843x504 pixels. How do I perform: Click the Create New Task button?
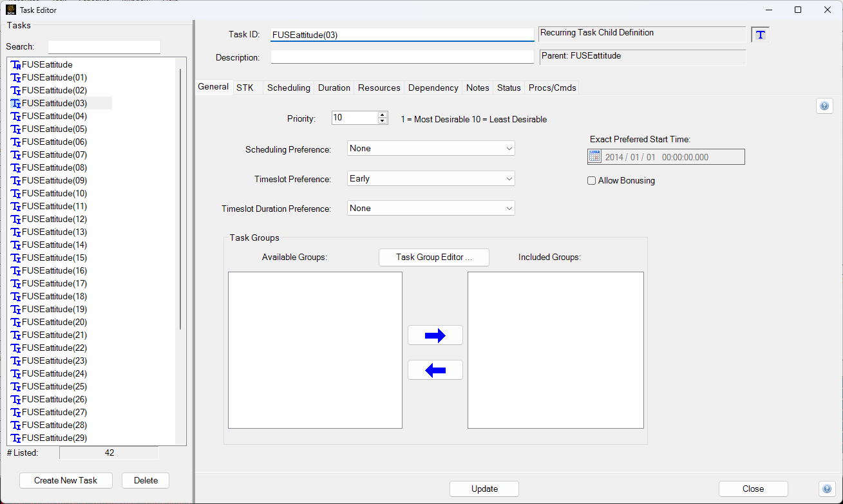point(65,480)
